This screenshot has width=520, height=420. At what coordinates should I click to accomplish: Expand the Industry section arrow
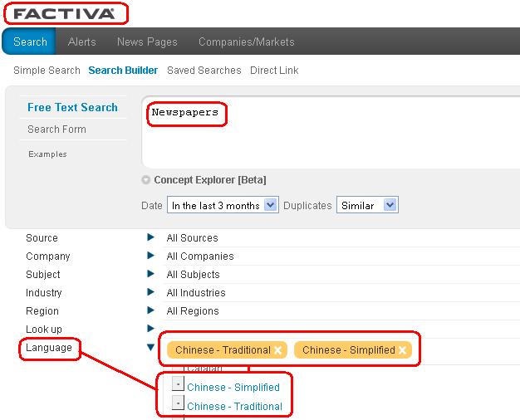(x=150, y=291)
